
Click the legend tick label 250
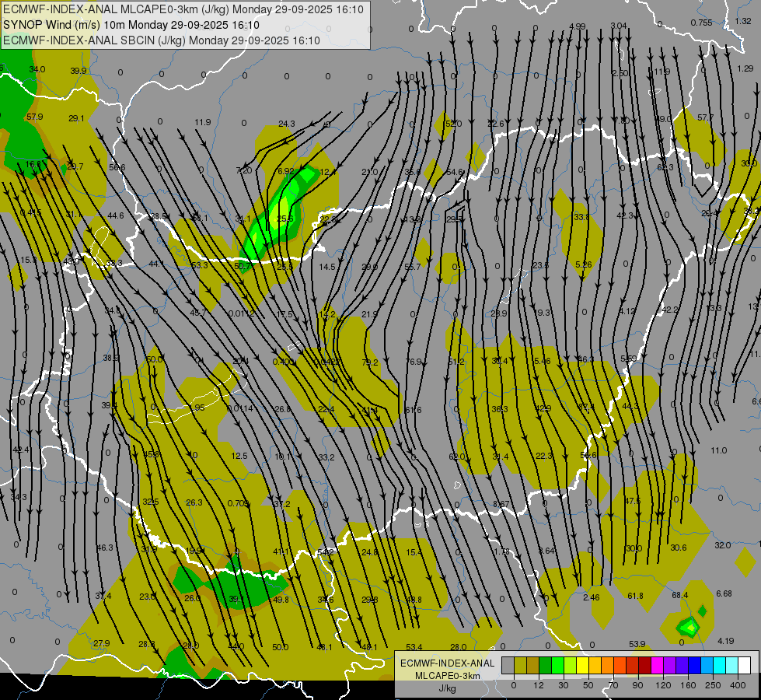713,685
